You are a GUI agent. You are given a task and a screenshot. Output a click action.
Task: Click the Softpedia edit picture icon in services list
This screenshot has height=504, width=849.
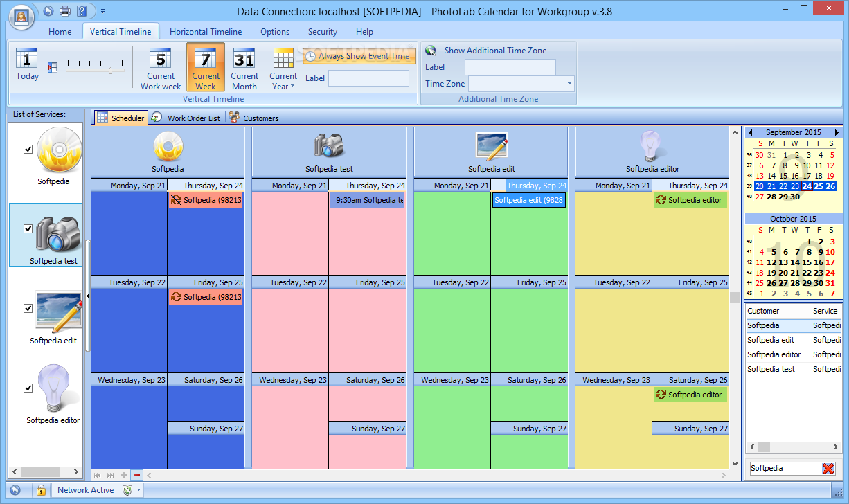tap(59, 312)
